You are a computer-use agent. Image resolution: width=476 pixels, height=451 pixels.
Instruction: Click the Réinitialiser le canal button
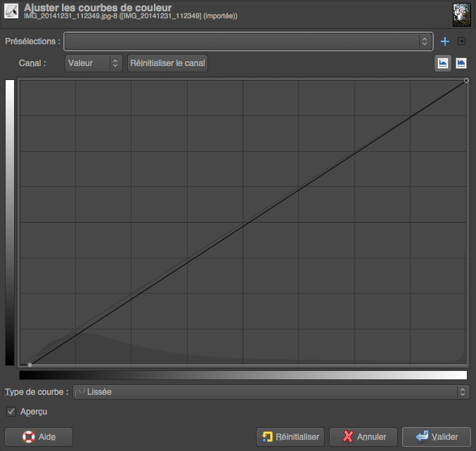(167, 63)
